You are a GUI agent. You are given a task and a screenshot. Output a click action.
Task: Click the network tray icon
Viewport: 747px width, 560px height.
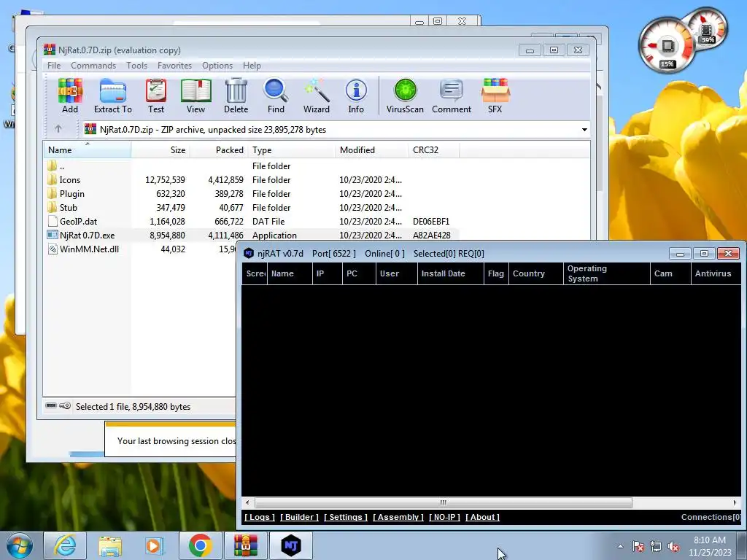[656, 547]
